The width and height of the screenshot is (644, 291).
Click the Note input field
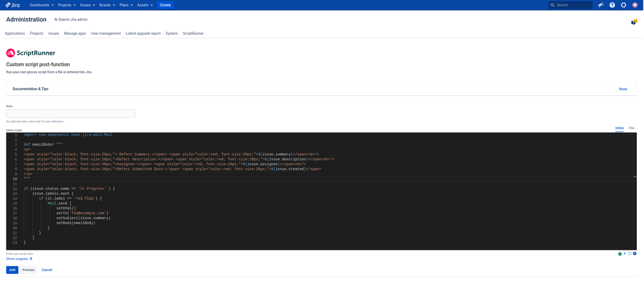tap(71, 114)
